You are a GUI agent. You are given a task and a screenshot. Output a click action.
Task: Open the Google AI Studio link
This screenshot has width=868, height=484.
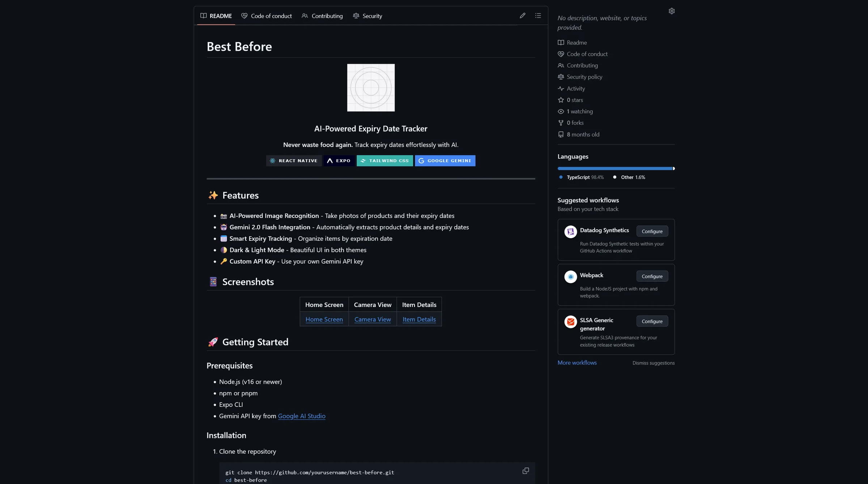coord(302,416)
